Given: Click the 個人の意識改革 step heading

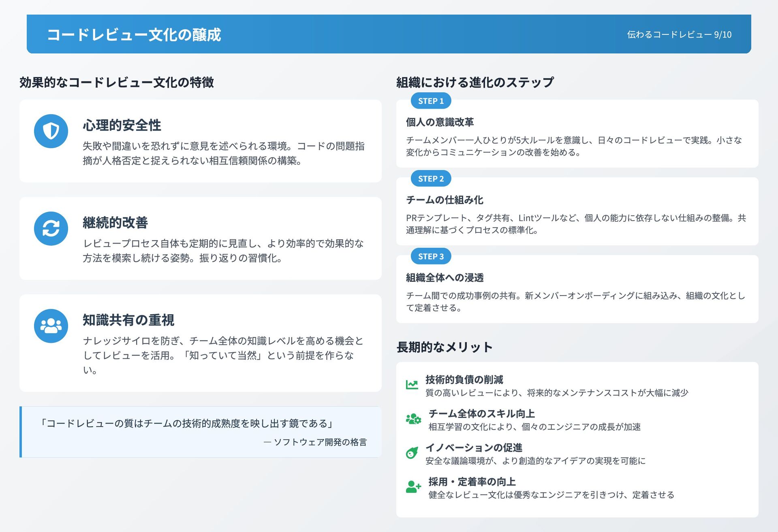Looking at the screenshot, I should point(440,122).
